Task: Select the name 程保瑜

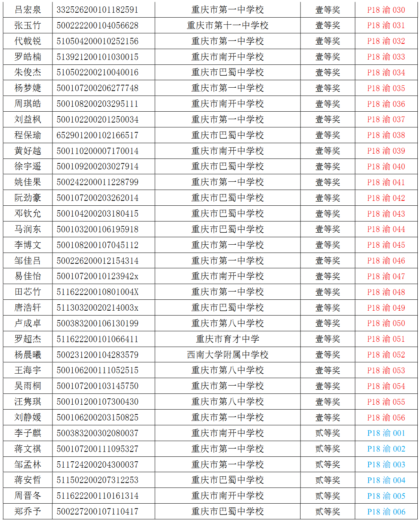Action: point(28,135)
